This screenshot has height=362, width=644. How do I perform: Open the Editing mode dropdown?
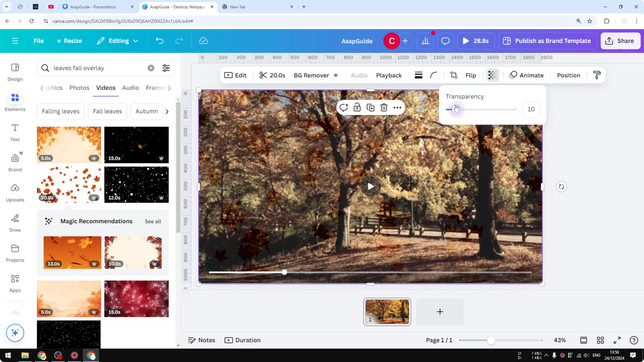tap(117, 41)
